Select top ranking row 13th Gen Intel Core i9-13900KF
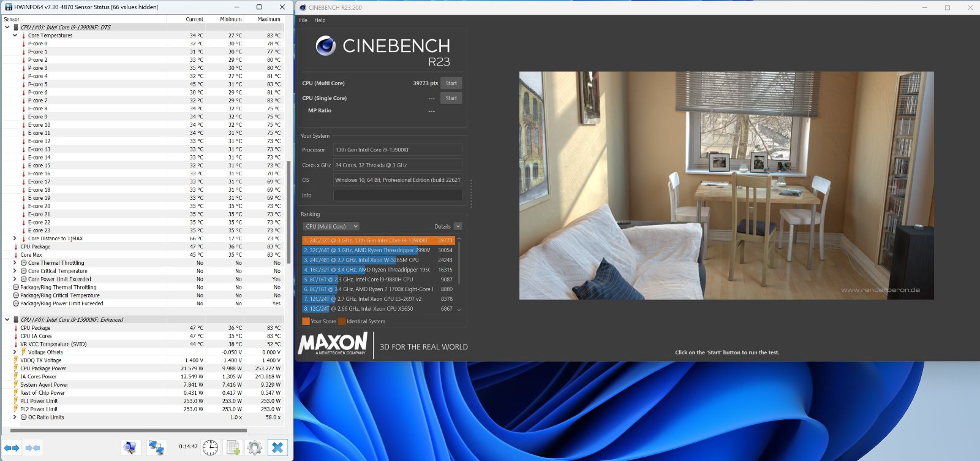The image size is (980, 461). [378, 240]
